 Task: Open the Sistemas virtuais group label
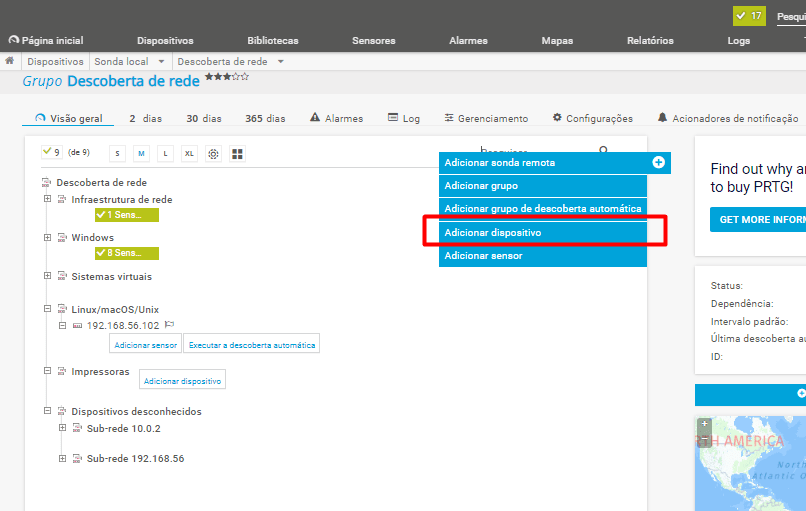[x=112, y=277]
